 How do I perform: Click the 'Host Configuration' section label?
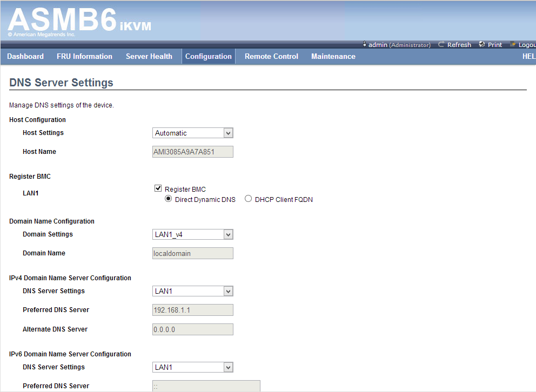(x=37, y=120)
